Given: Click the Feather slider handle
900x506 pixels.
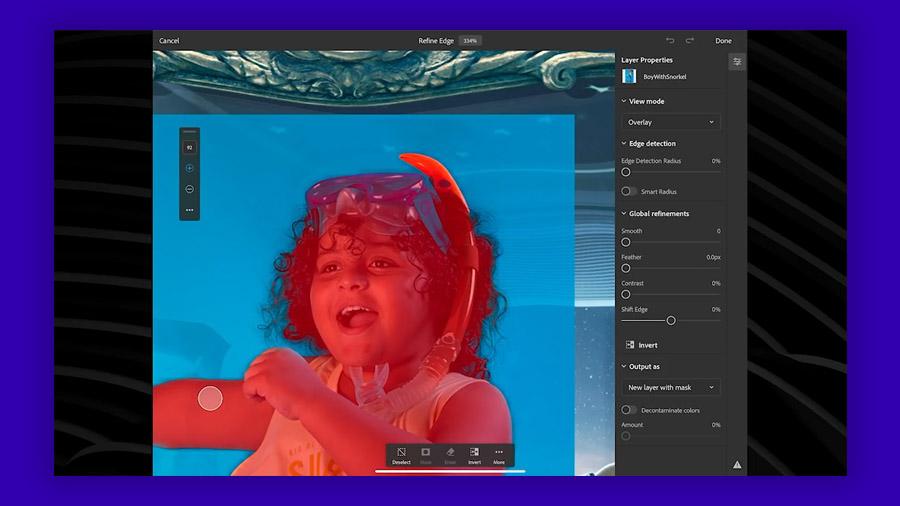Looking at the screenshot, I should click(x=626, y=268).
